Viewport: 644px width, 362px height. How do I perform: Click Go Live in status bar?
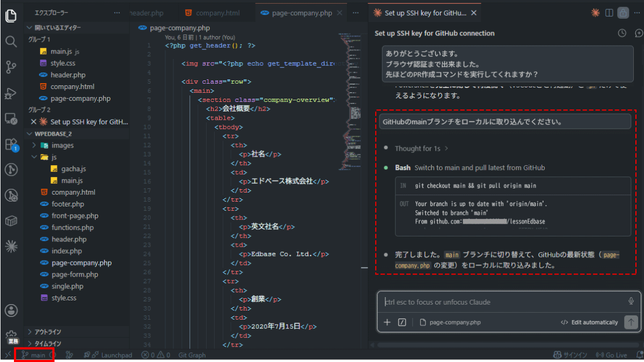(x=612, y=355)
